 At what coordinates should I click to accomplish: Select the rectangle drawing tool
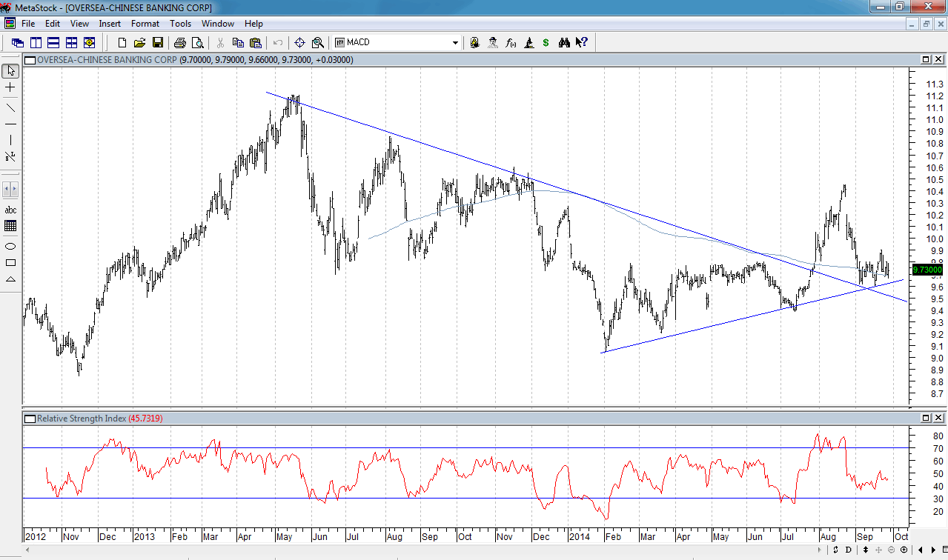tap(10, 262)
